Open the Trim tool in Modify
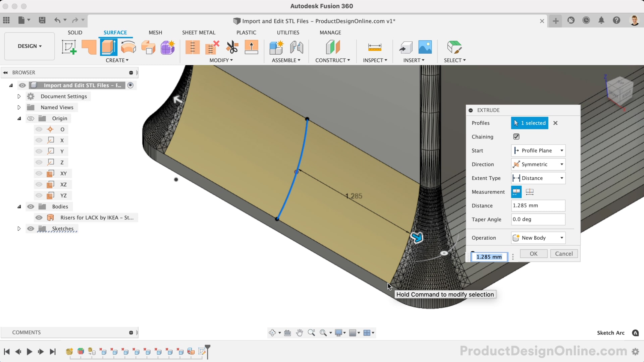644x362 pixels. (x=232, y=47)
